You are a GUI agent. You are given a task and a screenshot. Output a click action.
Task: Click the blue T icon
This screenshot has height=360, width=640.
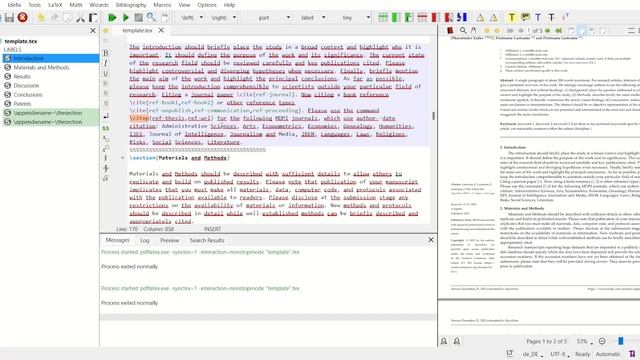tap(538, 17)
